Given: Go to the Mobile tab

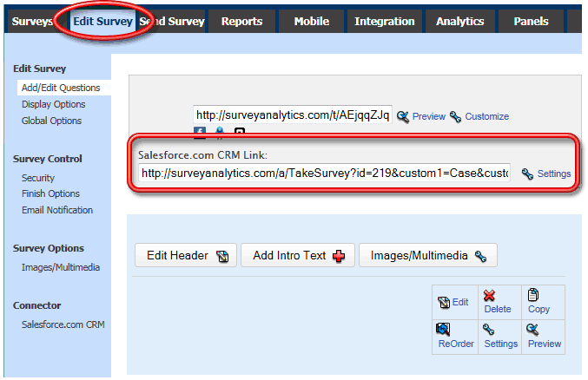Looking at the screenshot, I should click(x=311, y=21).
